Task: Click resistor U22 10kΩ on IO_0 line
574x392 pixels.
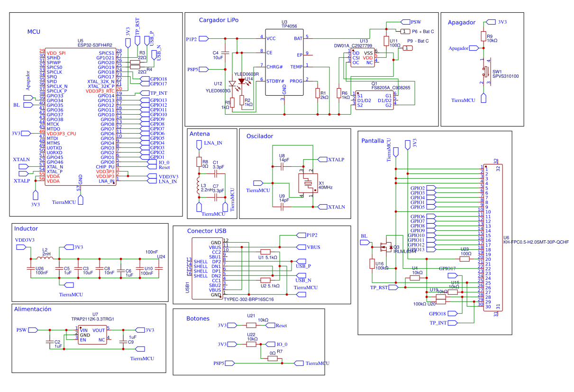Action: pos(251,344)
